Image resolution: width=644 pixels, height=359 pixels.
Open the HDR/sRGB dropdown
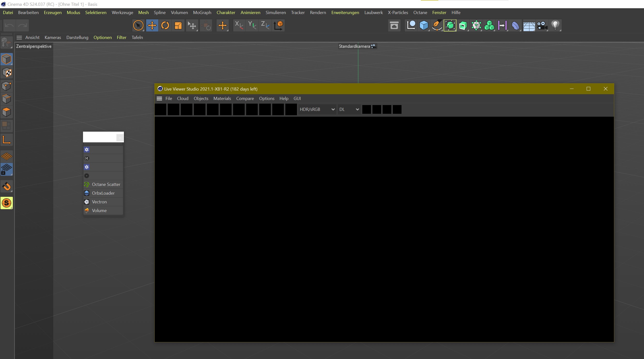point(317,109)
